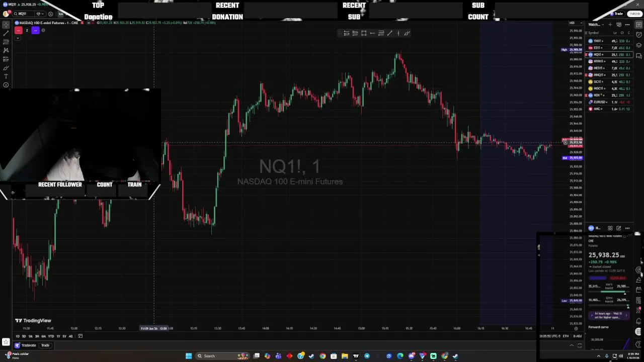
Task: Open watchlist more options menu
Action: coord(627,24)
